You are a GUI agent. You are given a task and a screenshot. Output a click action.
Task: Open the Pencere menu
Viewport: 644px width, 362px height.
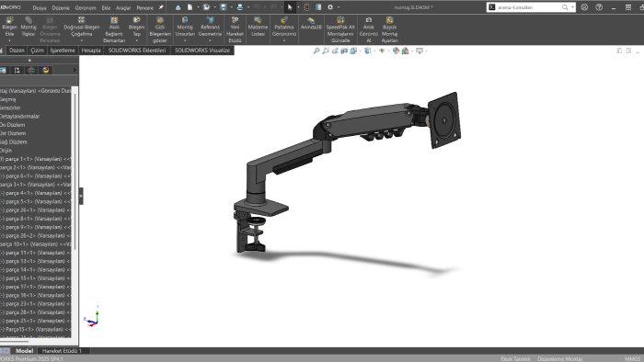tap(145, 7)
